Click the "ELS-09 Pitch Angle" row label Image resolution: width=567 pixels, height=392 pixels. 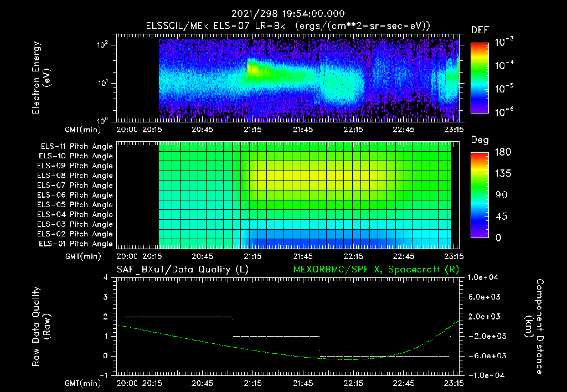pos(75,166)
